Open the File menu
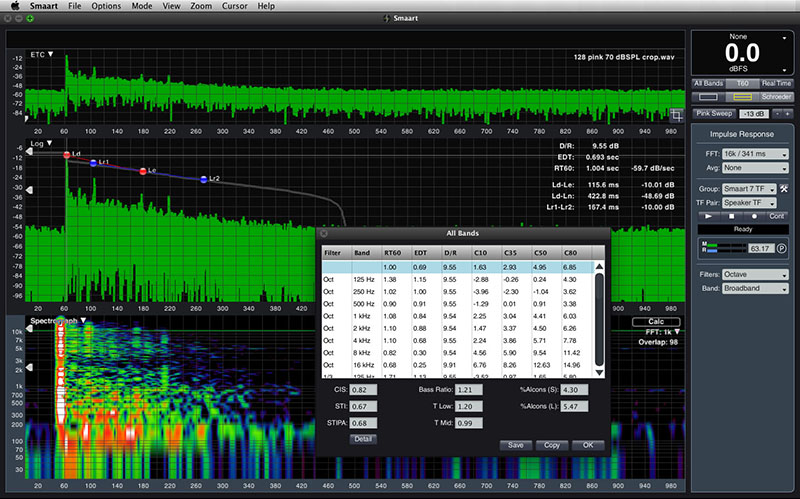The image size is (800, 499). pyautogui.click(x=74, y=6)
